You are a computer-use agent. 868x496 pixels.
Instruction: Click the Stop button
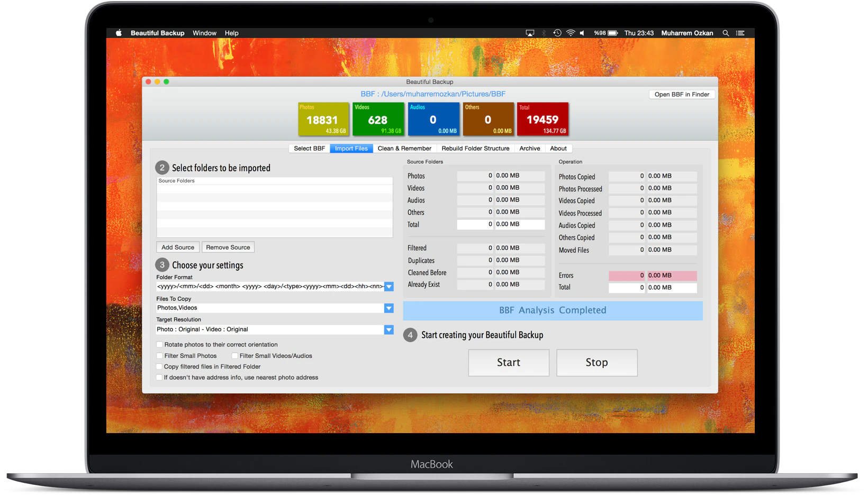coord(597,363)
